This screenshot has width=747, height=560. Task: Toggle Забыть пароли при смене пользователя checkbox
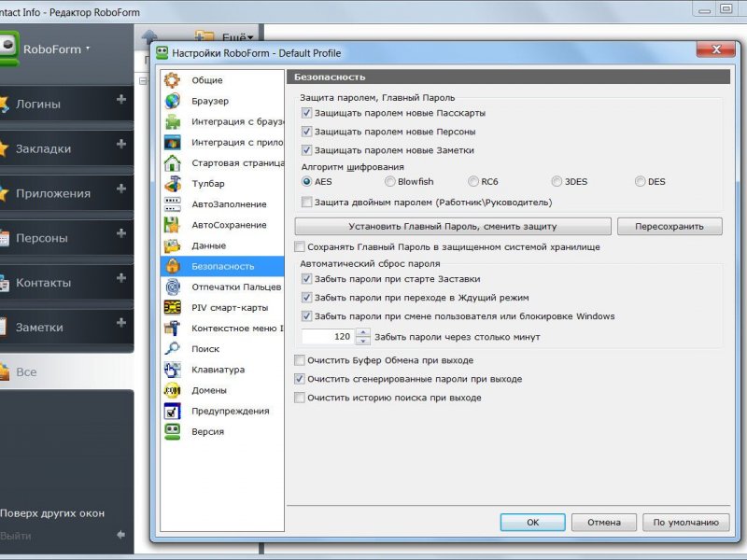[x=307, y=316]
